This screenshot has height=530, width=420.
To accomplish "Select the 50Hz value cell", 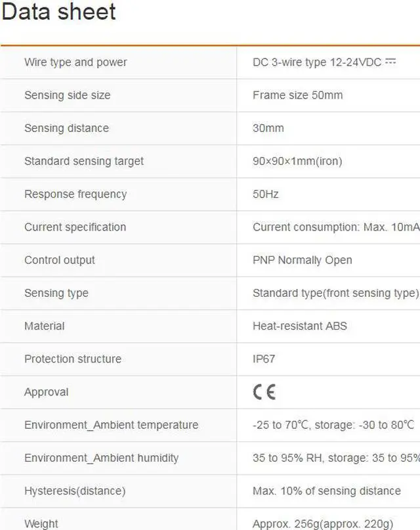I will (x=265, y=194).
